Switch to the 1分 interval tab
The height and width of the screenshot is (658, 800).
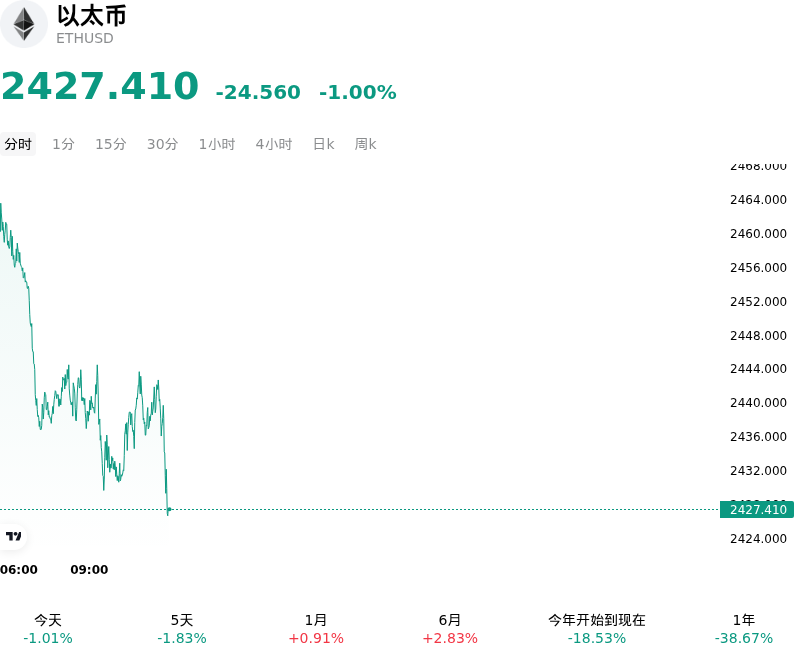tap(63, 144)
